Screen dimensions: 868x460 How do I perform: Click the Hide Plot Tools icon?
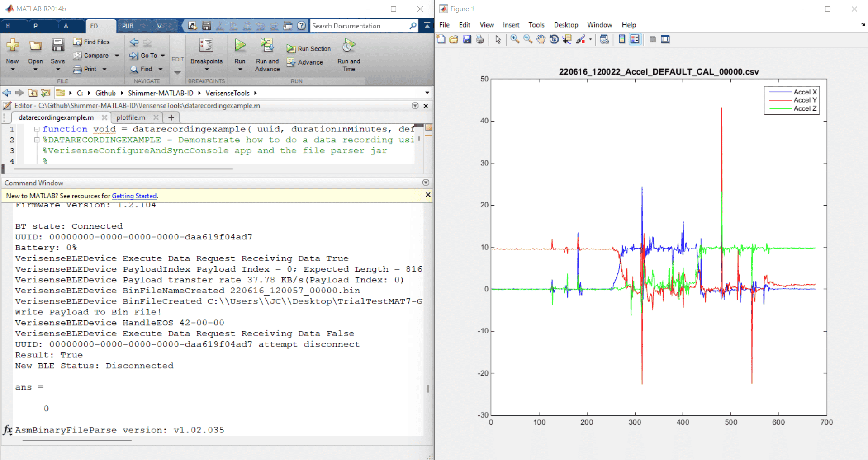click(652, 39)
